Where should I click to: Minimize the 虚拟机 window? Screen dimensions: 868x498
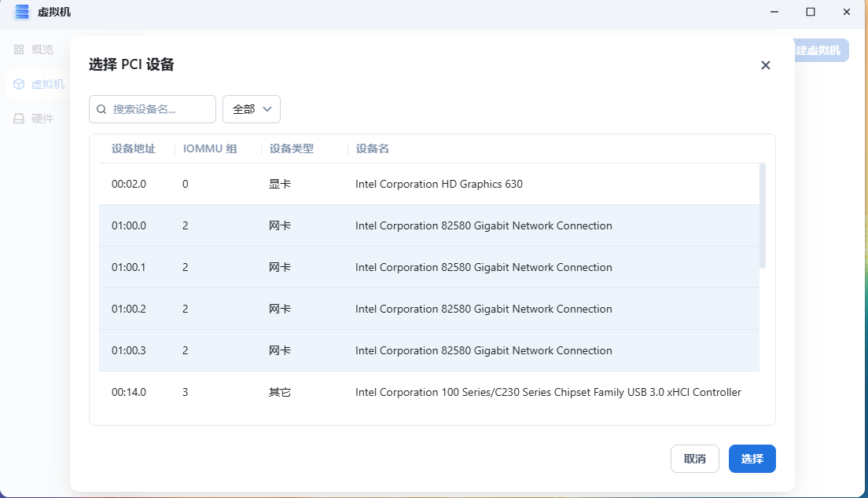[x=774, y=12]
